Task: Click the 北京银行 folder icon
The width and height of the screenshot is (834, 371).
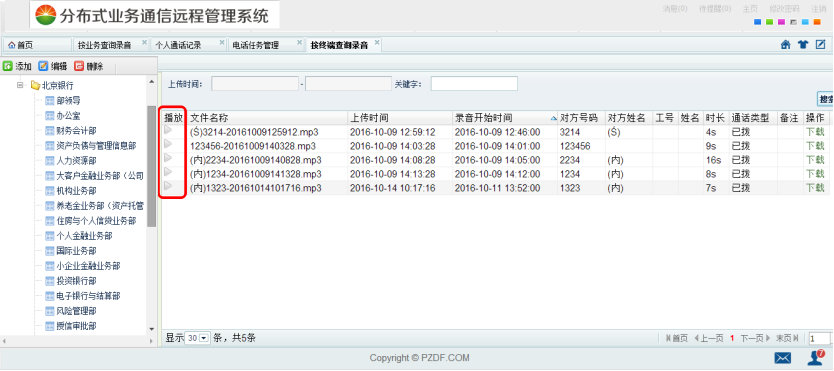Action: [36, 85]
